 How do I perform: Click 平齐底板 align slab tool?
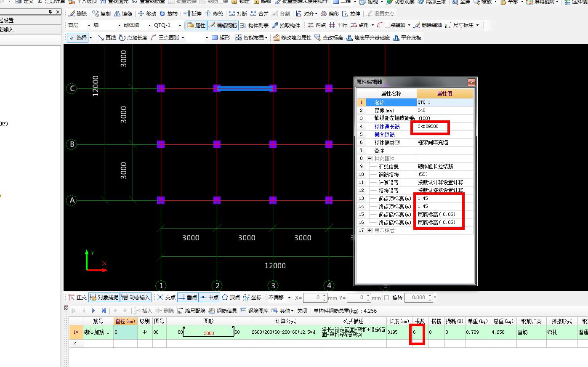click(407, 37)
